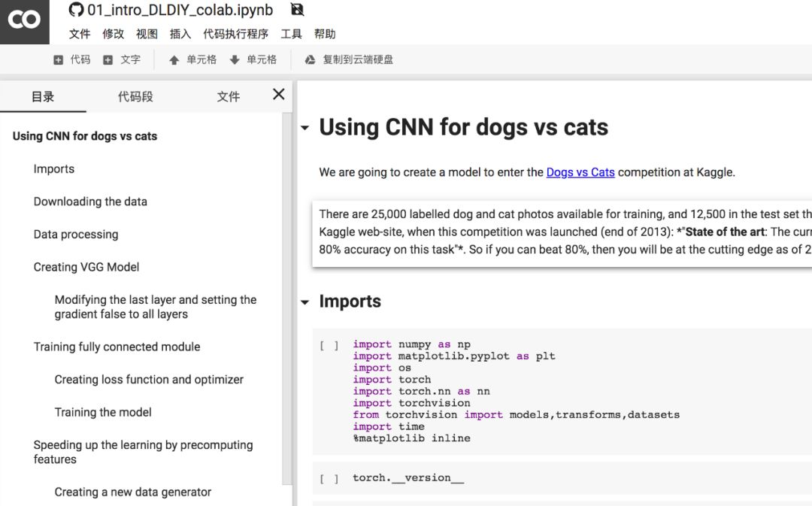Move cell down with the down arrow 单元格
This screenshot has width=812, height=506.
point(253,59)
